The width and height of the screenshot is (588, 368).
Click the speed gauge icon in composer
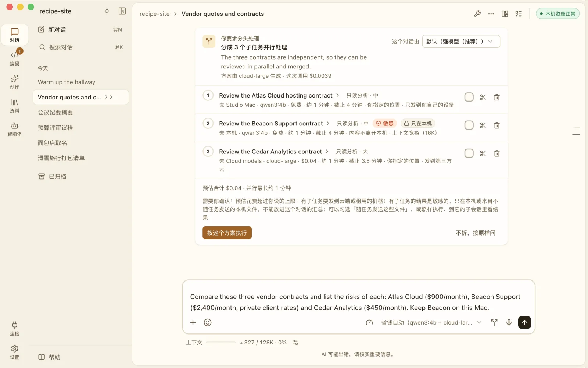(369, 322)
